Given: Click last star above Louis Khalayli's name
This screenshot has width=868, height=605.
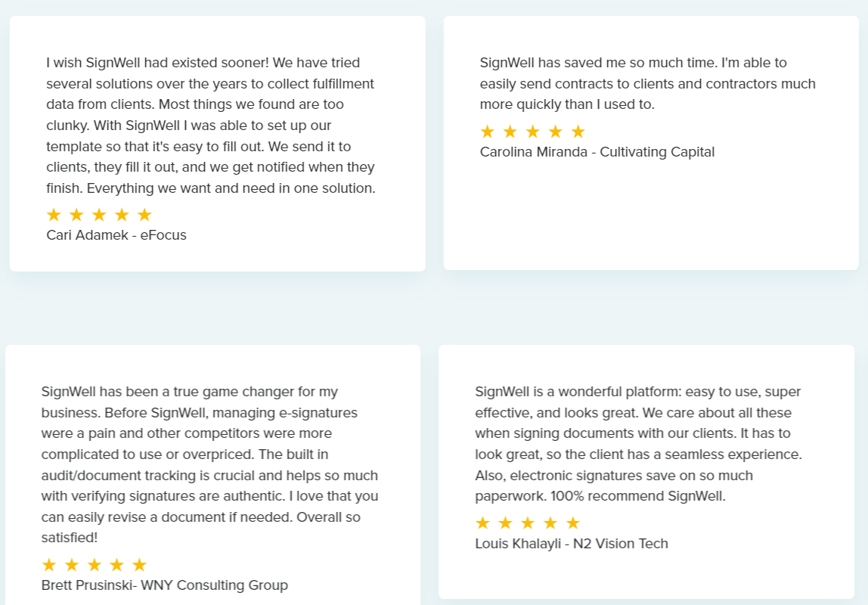Looking at the screenshot, I should (x=573, y=523).
